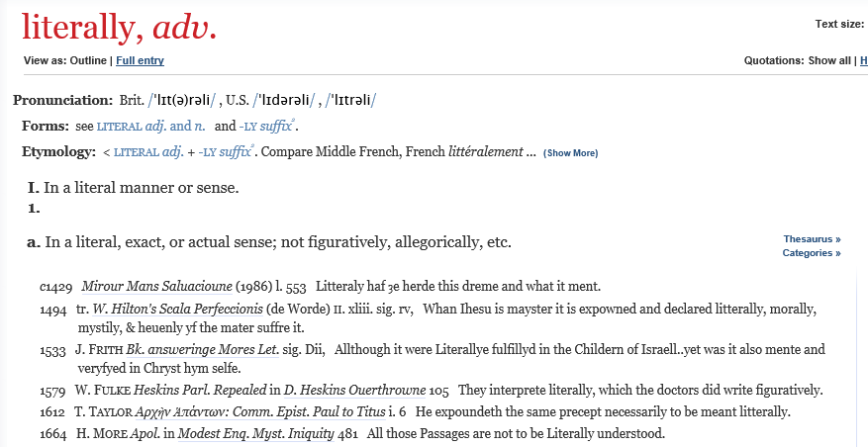Viewport: 868px width, 447px height.
Task: Open -ly suffix link in Etymology line
Action: [226, 152]
